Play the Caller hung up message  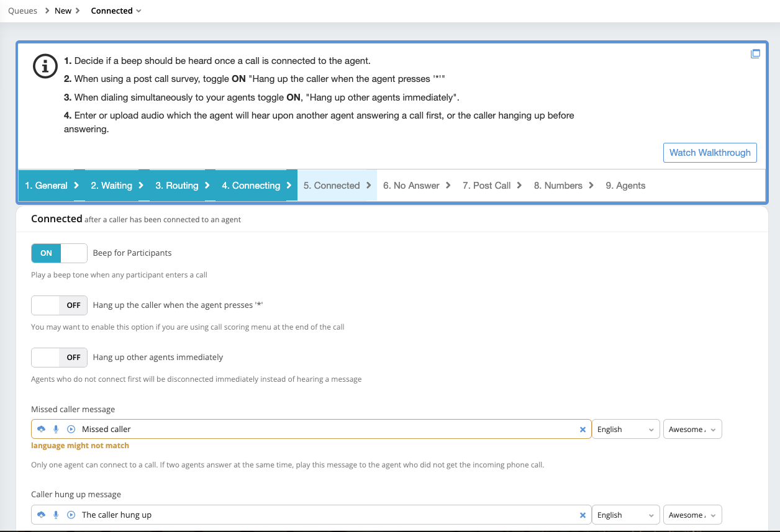[x=71, y=515]
